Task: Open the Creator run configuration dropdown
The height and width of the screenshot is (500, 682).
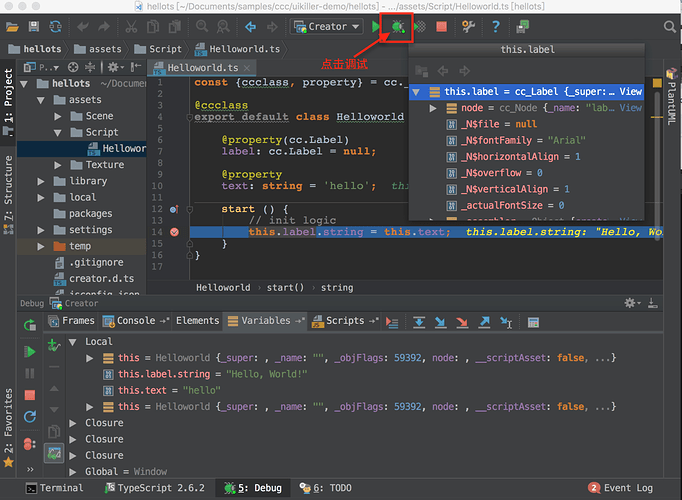Action: tap(328, 27)
